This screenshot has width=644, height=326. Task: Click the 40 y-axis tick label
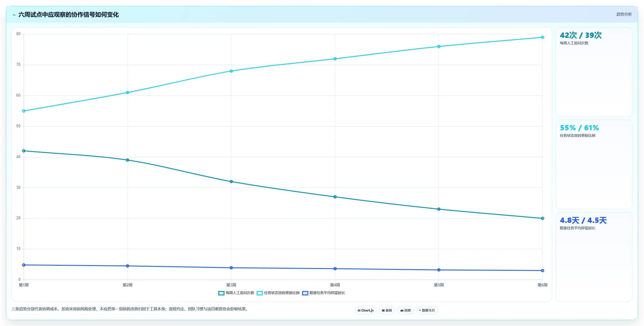point(18,157)
